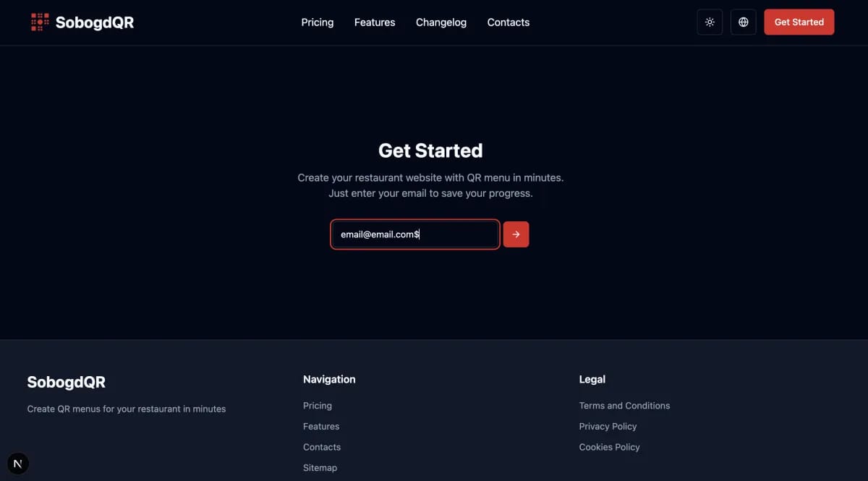Open the Terms and Conditions page

(x=624, y=405)
